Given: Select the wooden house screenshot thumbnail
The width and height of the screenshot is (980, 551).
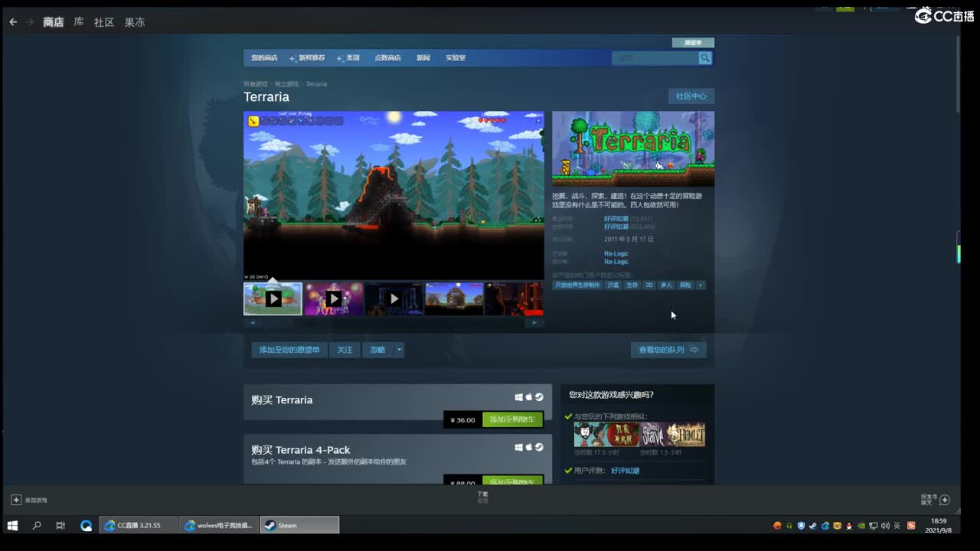Looking at the screenshot, I should (x=454, y=298).
